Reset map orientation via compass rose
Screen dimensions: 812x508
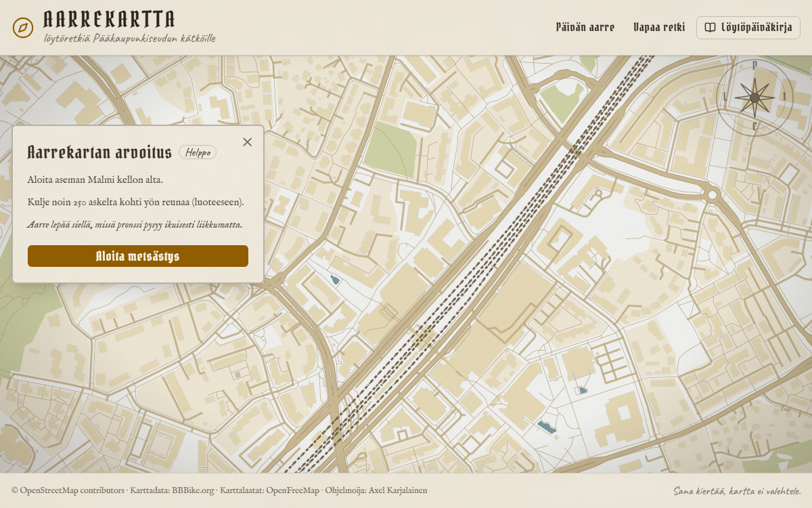[754, 97]
